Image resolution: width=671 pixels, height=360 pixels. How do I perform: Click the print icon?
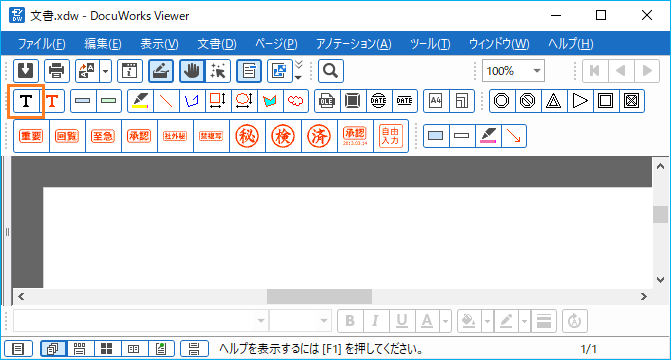(x=56, y=71)
